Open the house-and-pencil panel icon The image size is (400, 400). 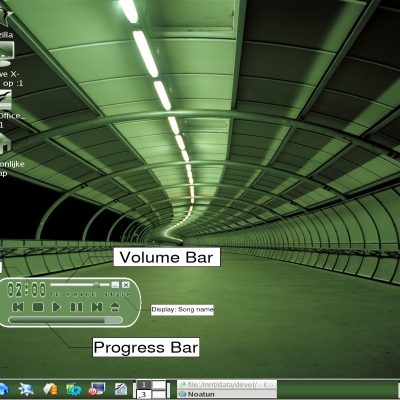point(121,389)
